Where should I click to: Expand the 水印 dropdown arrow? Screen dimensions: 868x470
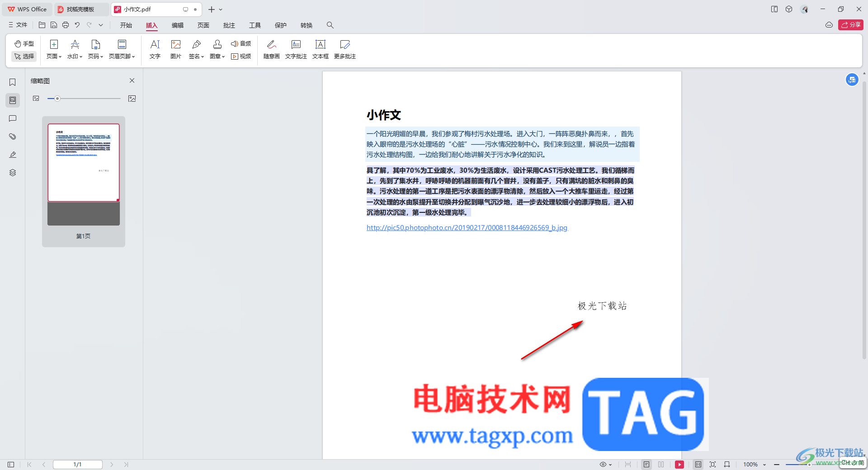pos(81,56)
